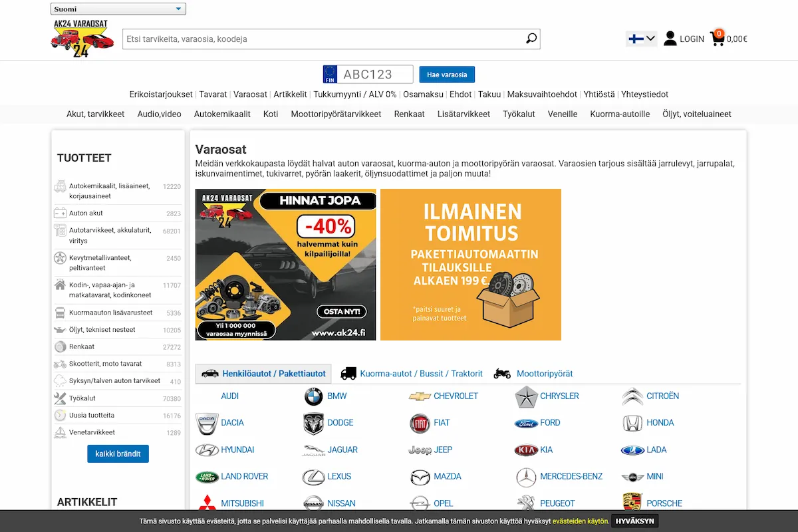Accept cookies with the HYVÄKSYN button

(x=634, y=521)
